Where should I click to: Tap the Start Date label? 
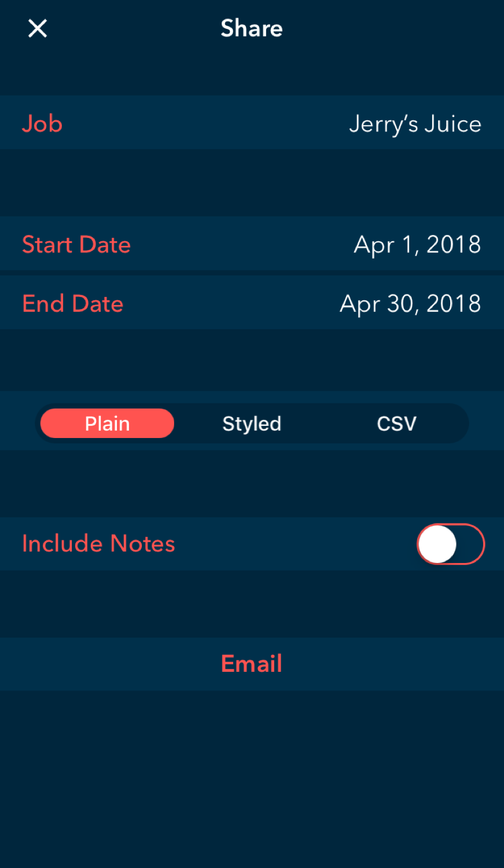[76, 245]
